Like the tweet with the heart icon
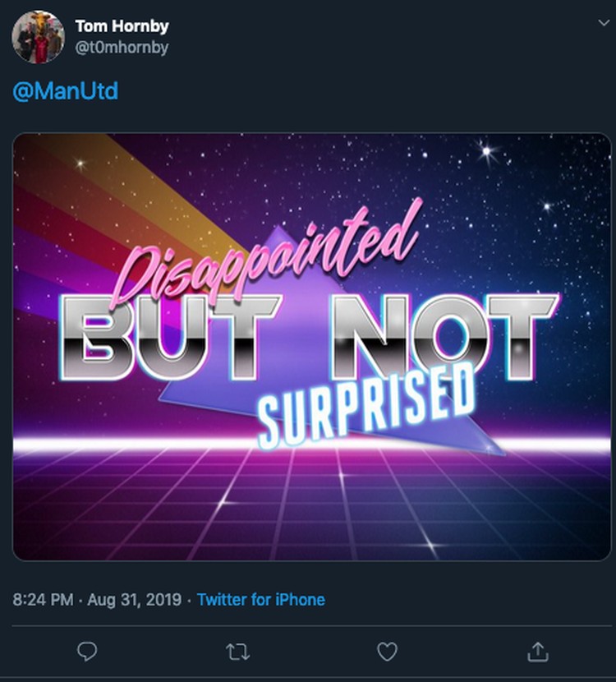Viewport: 616px width, 682px height. click(387, 652)
